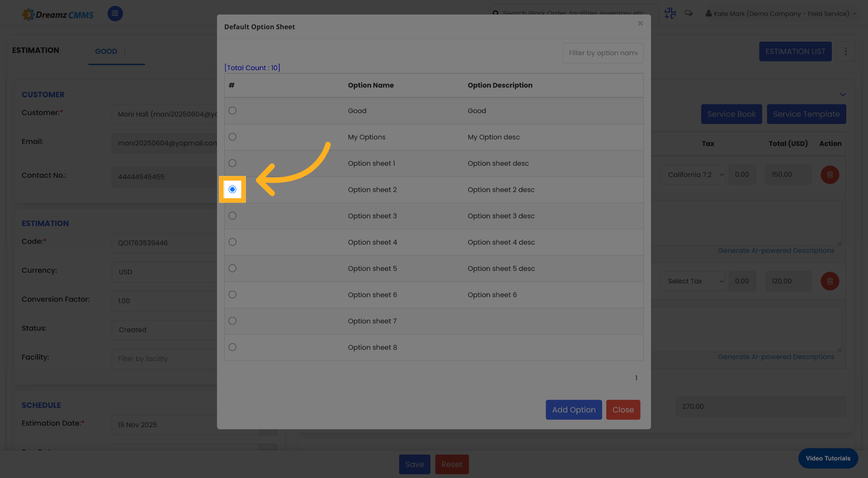
Task: Click the search magnifier icon
Action: point(496,13)
